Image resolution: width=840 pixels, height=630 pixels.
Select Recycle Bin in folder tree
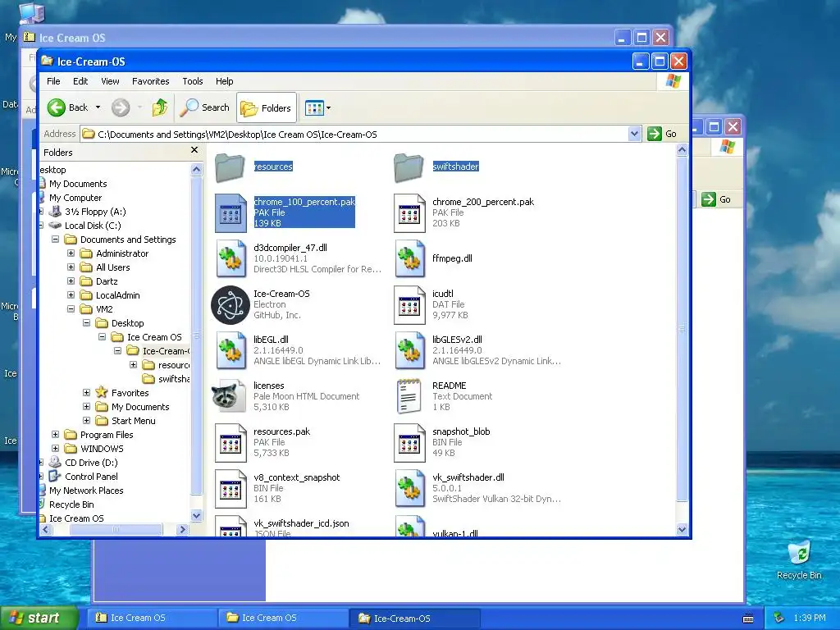pyautogui.click(x=71, y=504)
